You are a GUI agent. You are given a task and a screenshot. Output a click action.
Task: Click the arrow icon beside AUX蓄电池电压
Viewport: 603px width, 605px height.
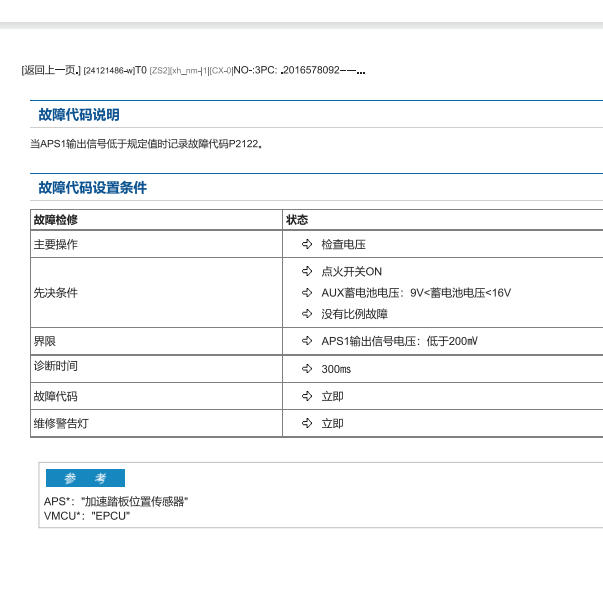[x=307, y=292]
